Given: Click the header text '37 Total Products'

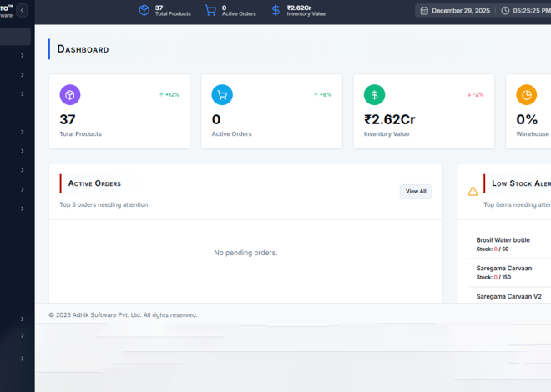Looking at the screenshot, I should click(x=173, y=11).
